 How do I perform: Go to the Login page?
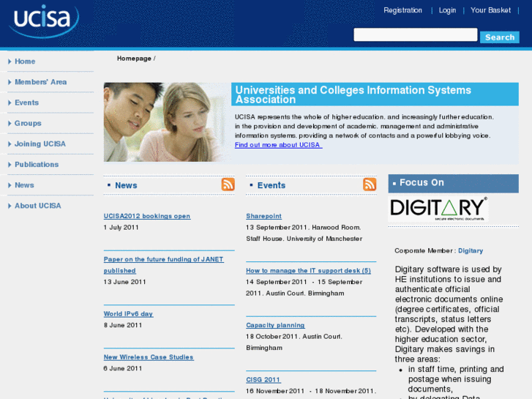(447, 10)
